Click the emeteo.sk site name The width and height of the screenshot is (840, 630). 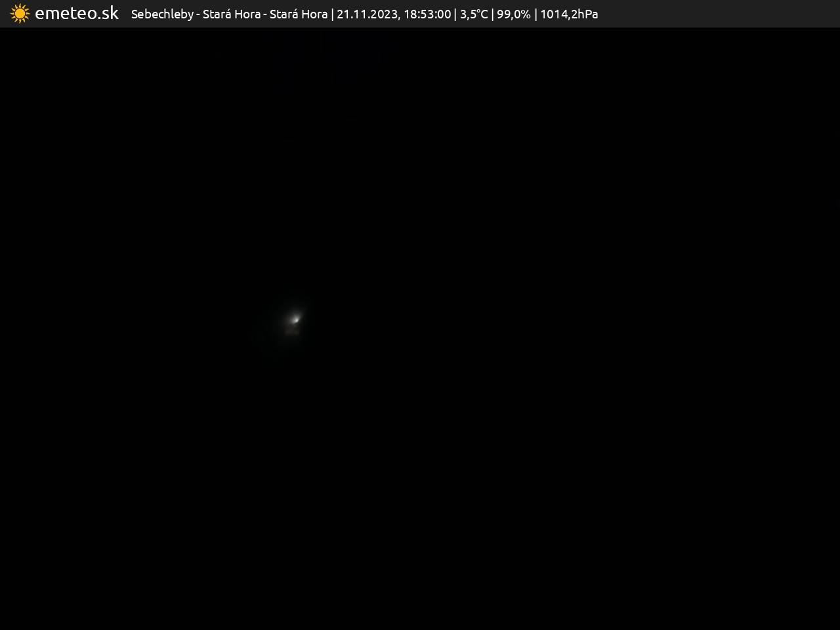pyautogui.click(x=77, y=14)
